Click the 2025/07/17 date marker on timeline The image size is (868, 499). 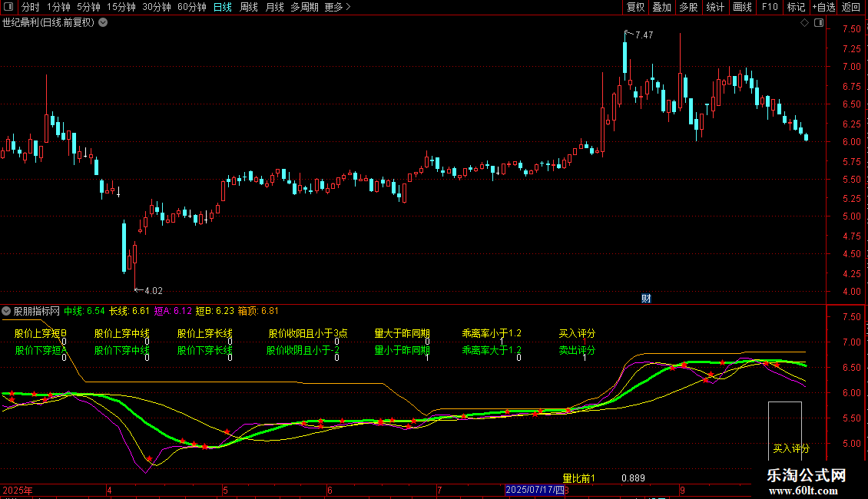[x=535, y=490]
